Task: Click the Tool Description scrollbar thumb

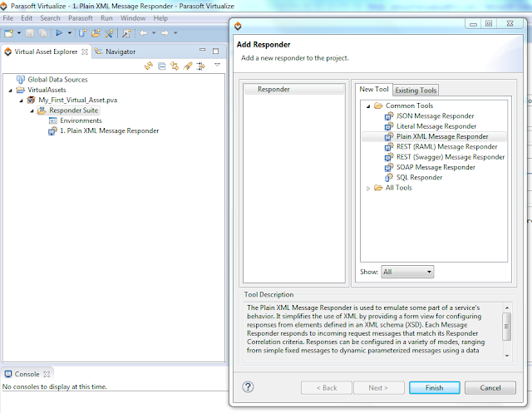Action: 506,327
